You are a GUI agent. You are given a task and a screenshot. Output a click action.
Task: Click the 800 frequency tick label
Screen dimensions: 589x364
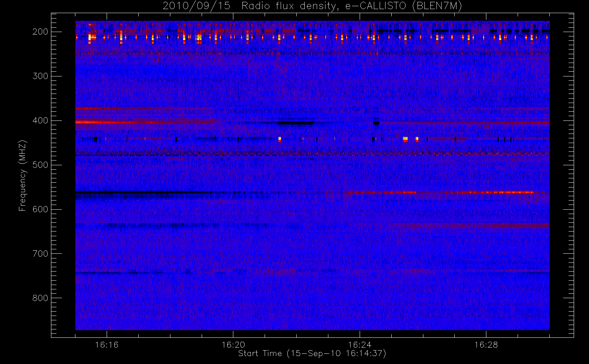(40, 298)
